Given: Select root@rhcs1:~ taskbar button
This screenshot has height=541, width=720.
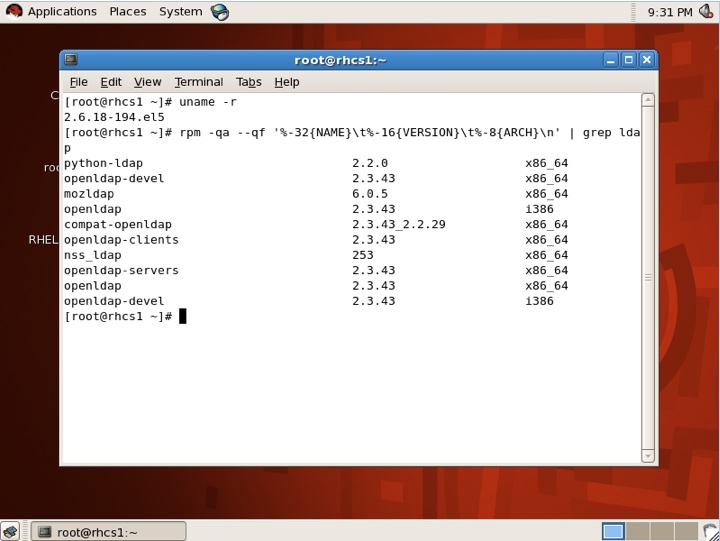Looking at the screenshot, I should click(x=108, y=532).
